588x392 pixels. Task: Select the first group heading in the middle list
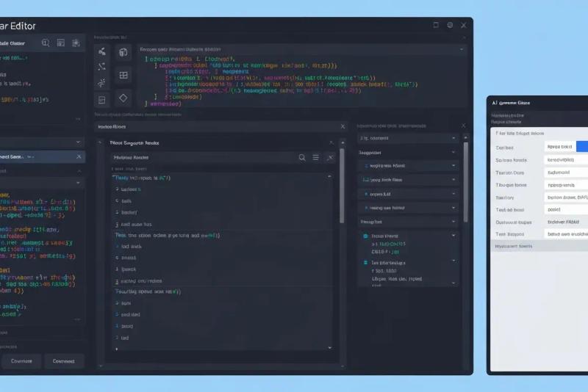point(143,178)
